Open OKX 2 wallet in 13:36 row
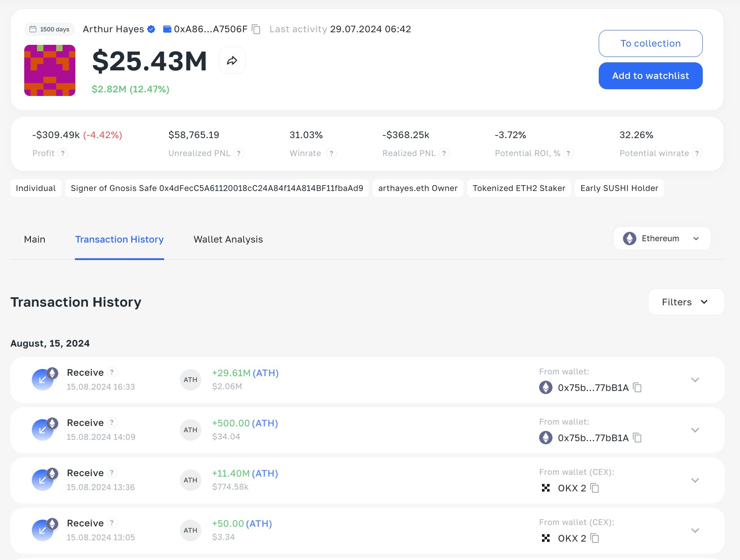The width and height of the screenshot is (740, 560). (572, 488)
